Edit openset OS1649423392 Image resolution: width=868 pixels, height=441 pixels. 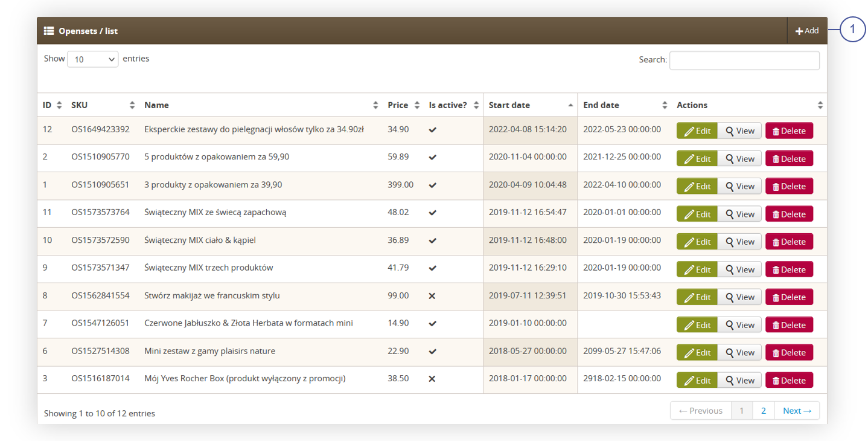point(697,131)
